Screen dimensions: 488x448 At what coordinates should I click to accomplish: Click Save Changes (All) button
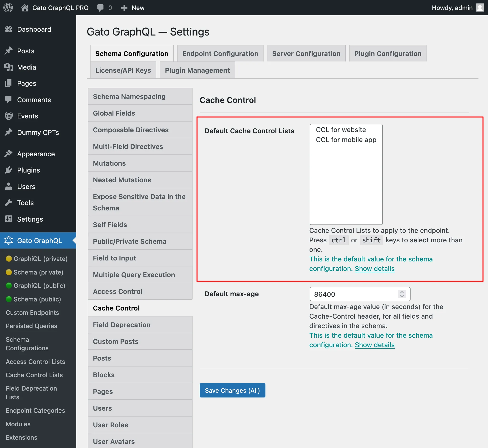[x=232, y=390]
